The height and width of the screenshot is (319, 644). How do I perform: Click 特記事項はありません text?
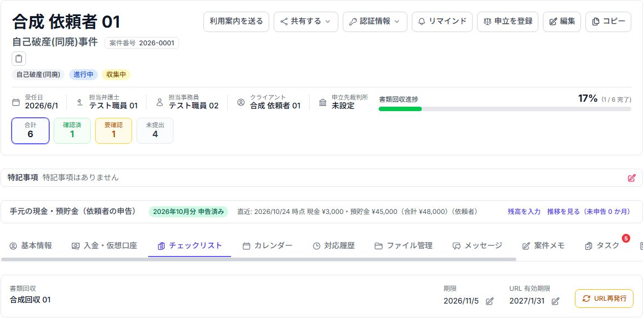click(x=81, y=177)
